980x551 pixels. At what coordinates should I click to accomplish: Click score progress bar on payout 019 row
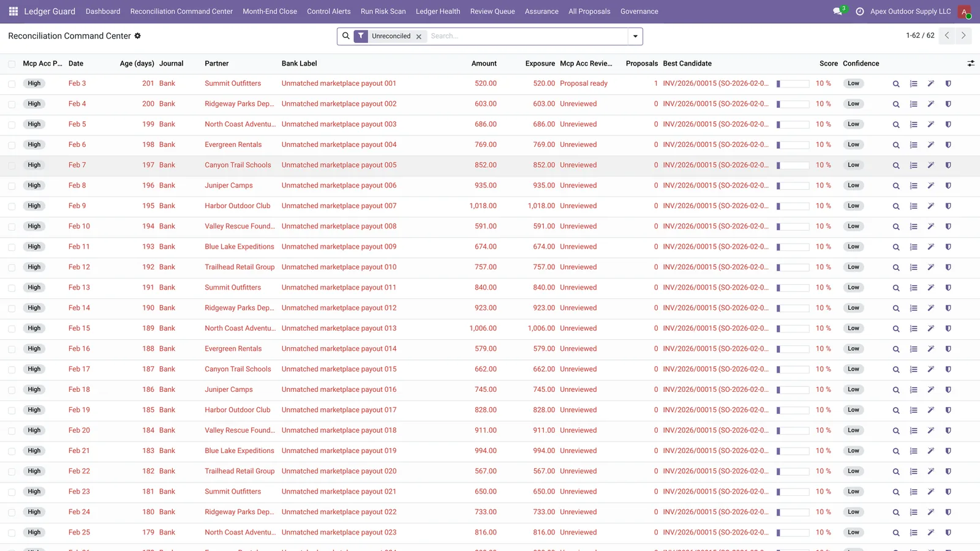pyautogui.click(x=793, y=451)
